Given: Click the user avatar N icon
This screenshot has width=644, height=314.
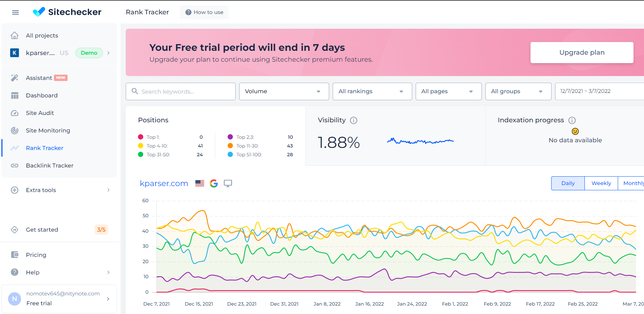Looking at the screenshot, I should 14,299.
